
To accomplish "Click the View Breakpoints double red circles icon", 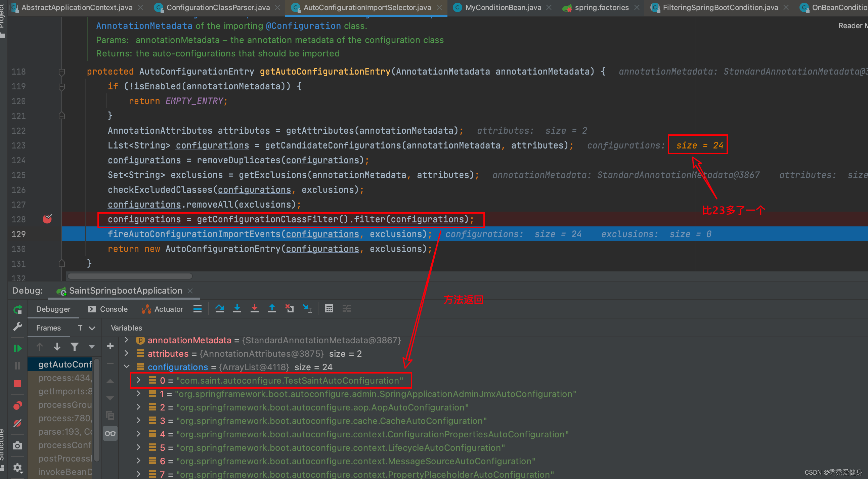I will click(17, 405).
